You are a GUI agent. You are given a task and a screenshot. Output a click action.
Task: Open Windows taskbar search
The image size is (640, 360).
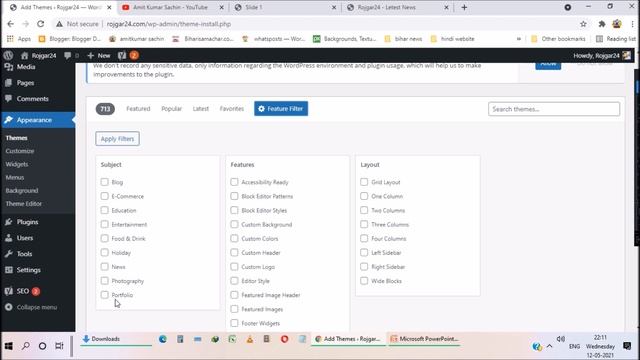pyautogui.click(x=26, y=346)
